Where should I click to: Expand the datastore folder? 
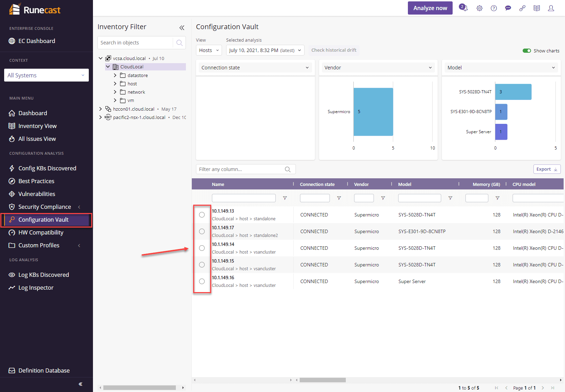(115, 75)
